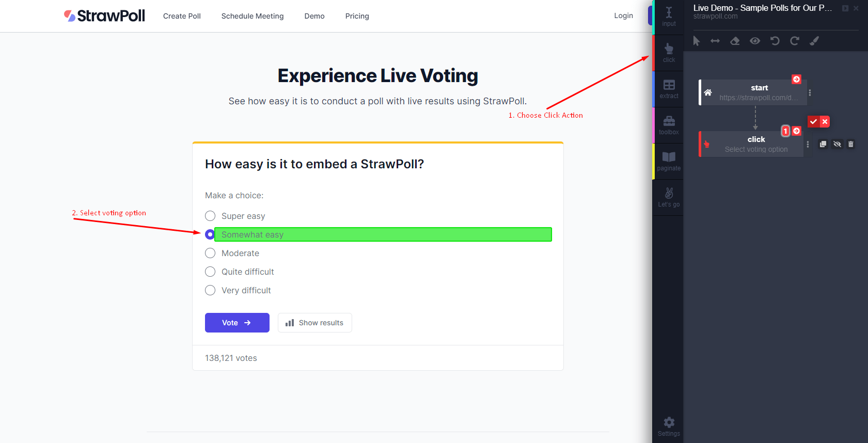
Task: Open the Extract action in the sidebar
Action: [669, 88]
